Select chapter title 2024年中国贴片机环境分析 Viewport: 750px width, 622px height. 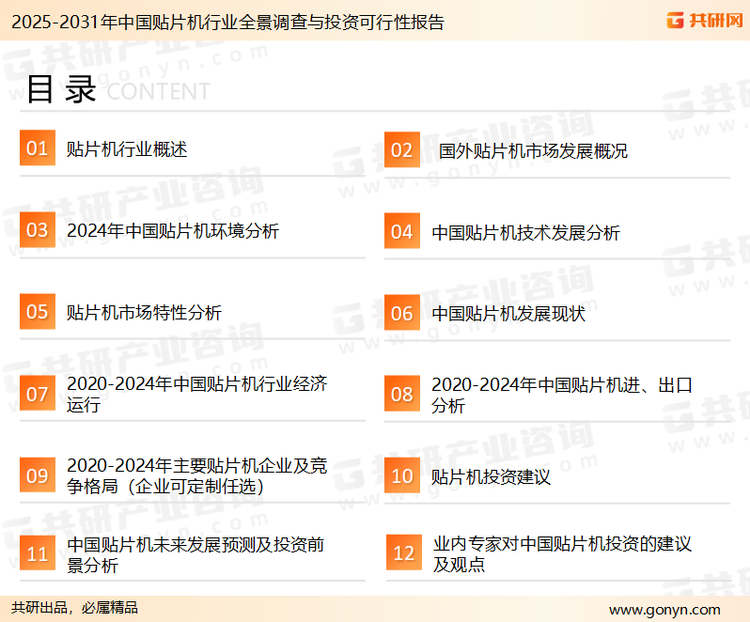(x=173, y=231)
